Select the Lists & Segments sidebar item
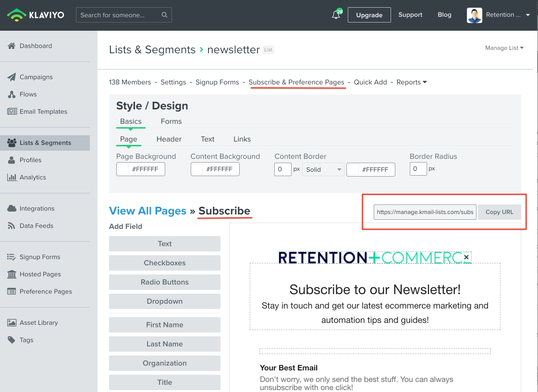 [x=45, y=143]
